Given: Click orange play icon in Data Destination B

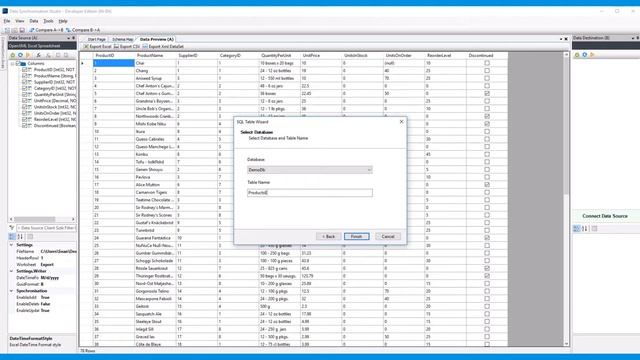Looking at the screenshot, I should 592,55.
